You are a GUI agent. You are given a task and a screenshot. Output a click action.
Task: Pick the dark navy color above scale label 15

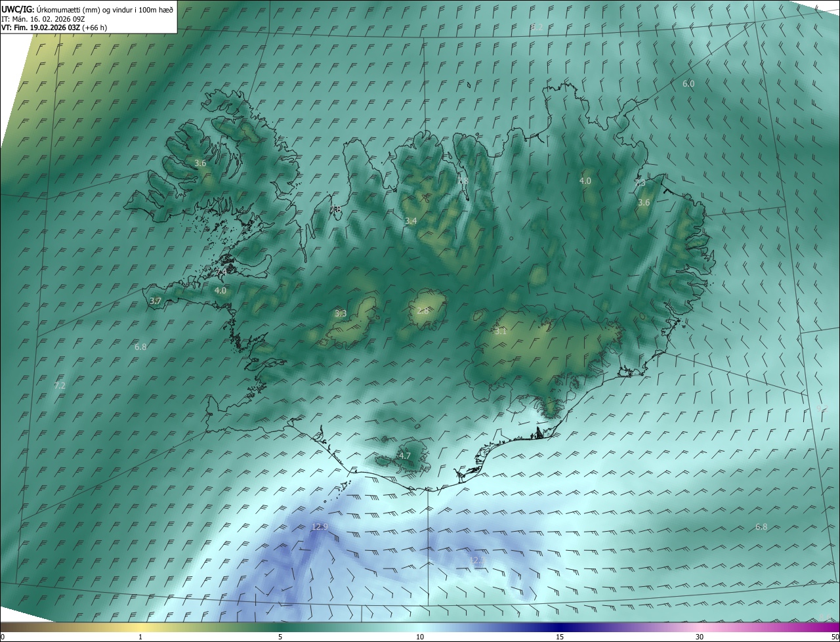pyautogui.click(x=560, y=627)
